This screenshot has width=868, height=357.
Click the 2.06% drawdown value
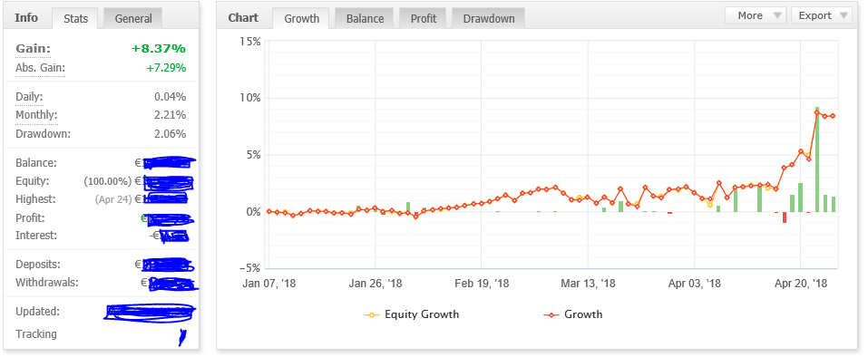click(170, 134)
